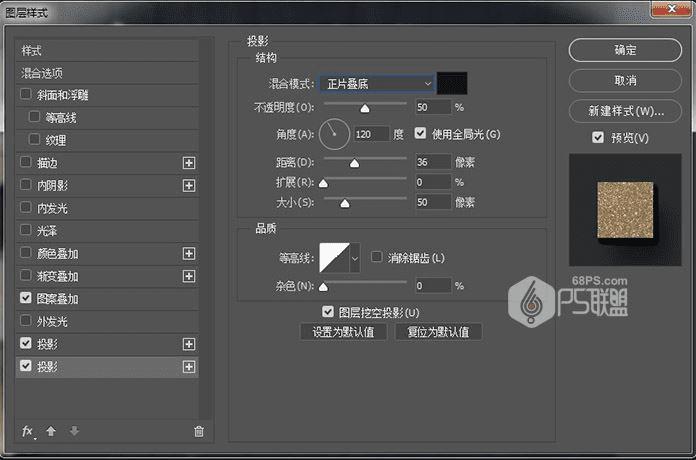This screenshot has width=696, height=460.
Task: Click the 确定 button
Action: [625, 50]
